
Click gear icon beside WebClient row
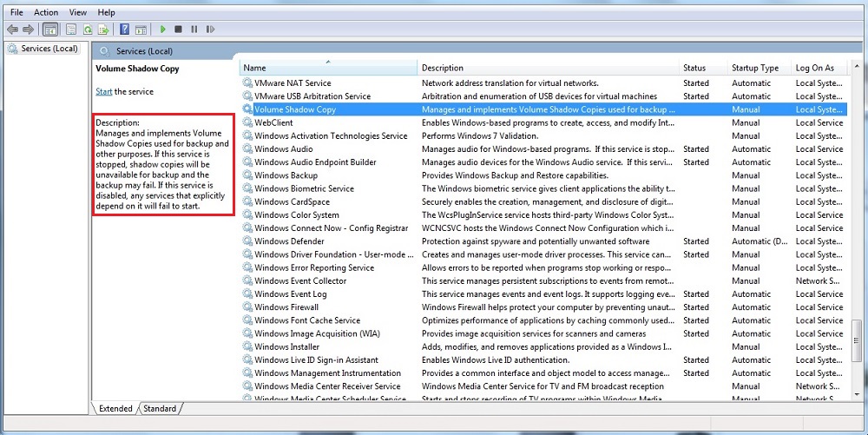(247, 122)
